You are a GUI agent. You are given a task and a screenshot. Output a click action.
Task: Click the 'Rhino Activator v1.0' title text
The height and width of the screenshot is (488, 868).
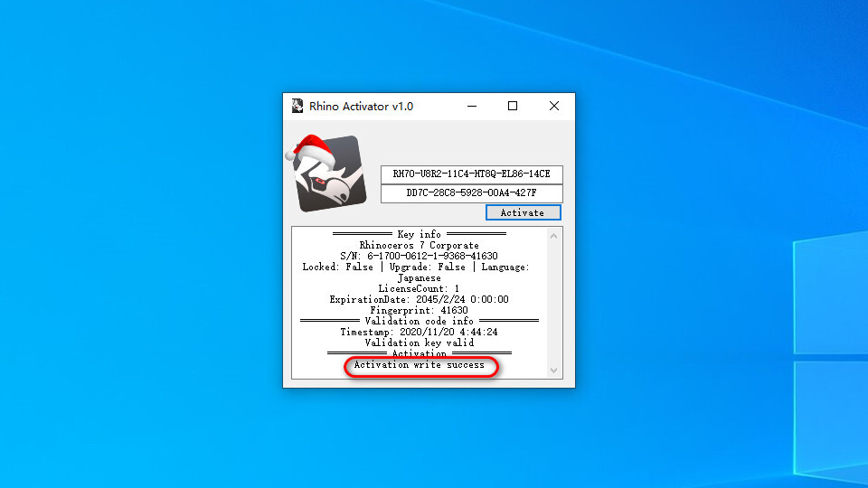point(361,107)
